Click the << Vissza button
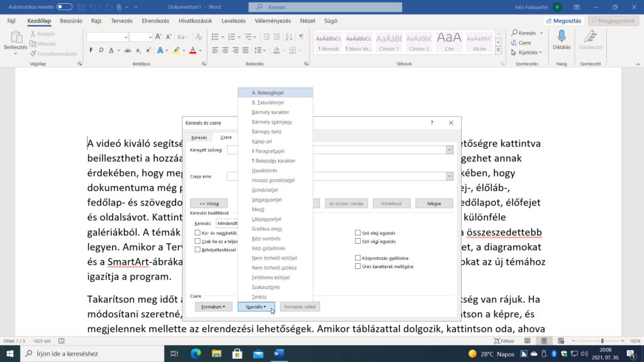The height and width of the screenshot is (362, 644). tap(209, 204)
